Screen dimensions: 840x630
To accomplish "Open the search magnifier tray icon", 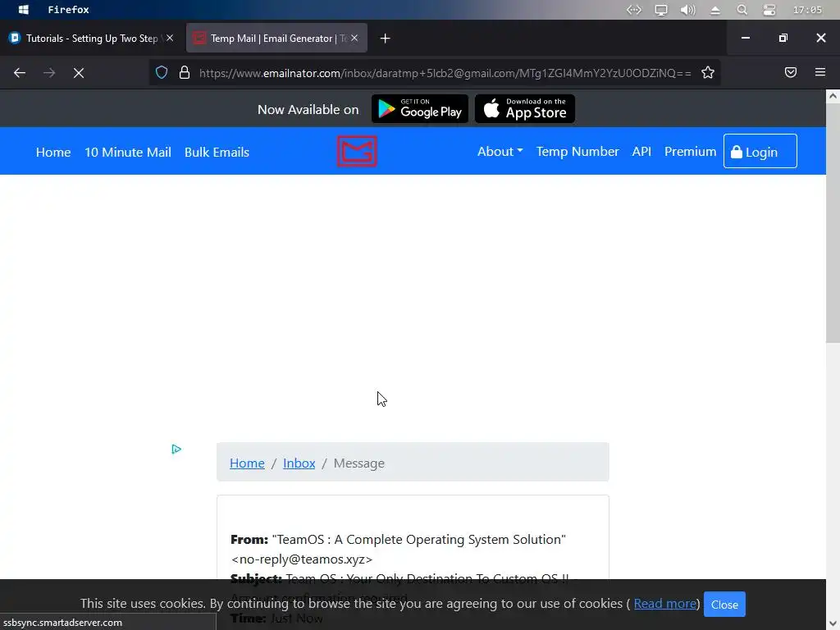I will [742, 10].
